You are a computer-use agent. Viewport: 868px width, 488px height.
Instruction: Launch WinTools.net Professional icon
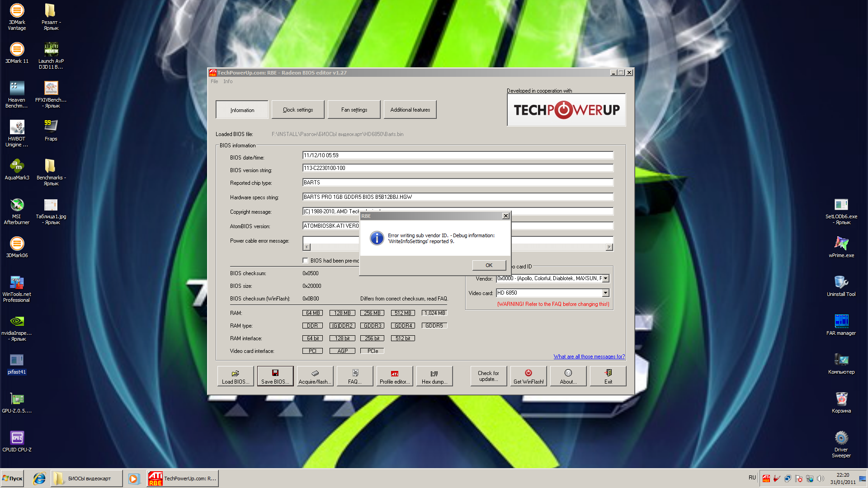[17, 289]
